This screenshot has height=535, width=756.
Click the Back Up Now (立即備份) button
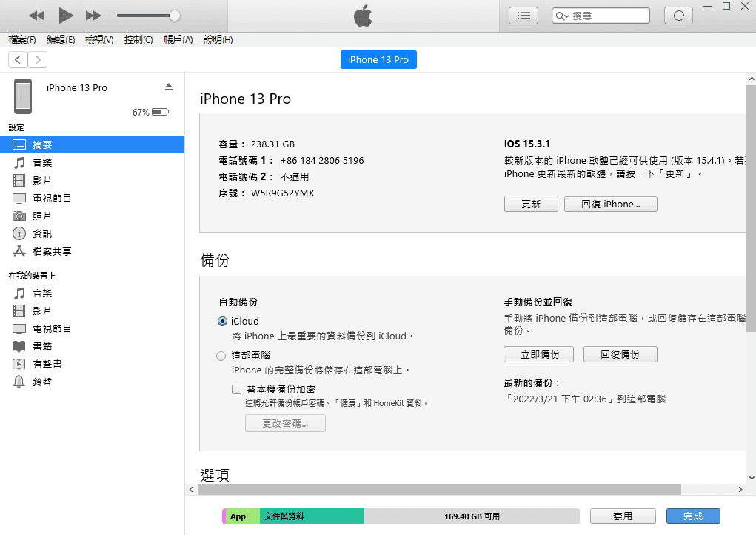tap(540, 355)
